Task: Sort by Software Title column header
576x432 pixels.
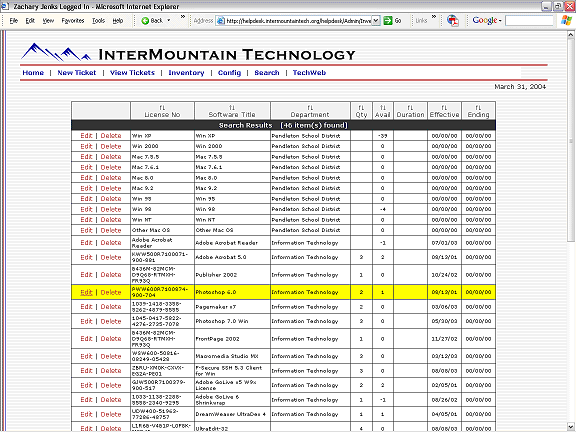Action: (x=232, y=111)
